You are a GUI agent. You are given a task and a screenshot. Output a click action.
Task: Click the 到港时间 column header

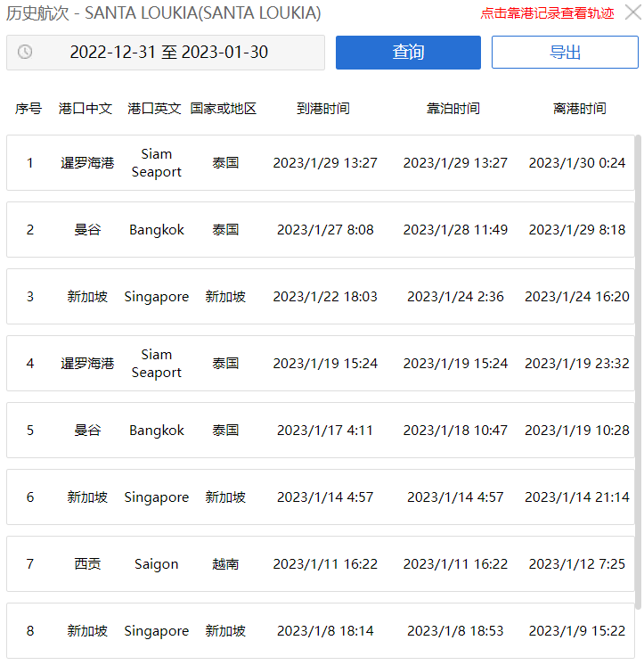coord(323,109)
